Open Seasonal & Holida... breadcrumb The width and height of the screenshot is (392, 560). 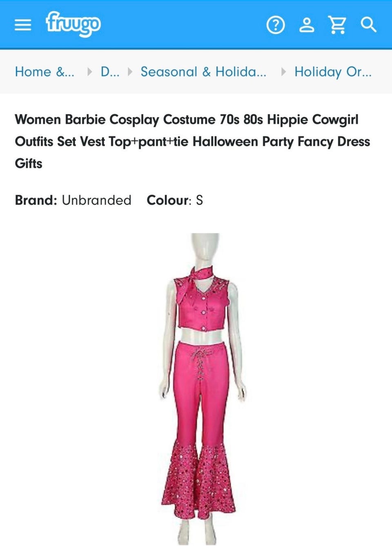pyautogui.click(x=203, y=72)
